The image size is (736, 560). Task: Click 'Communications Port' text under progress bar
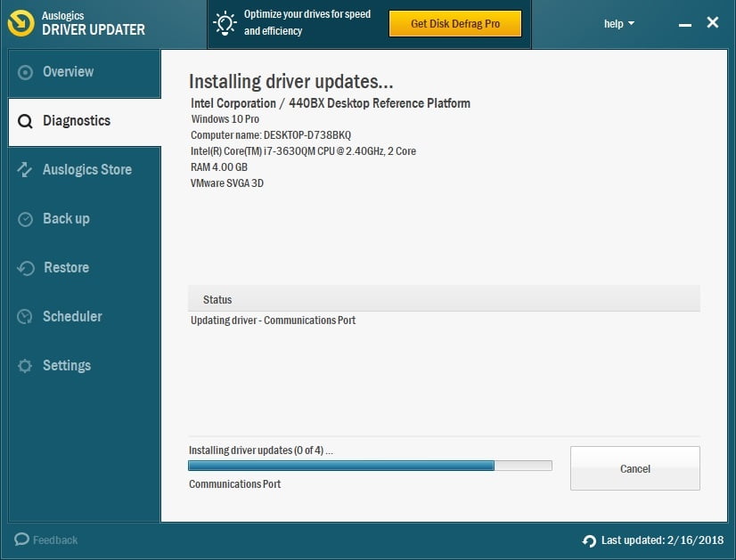(x=234, y=484)
